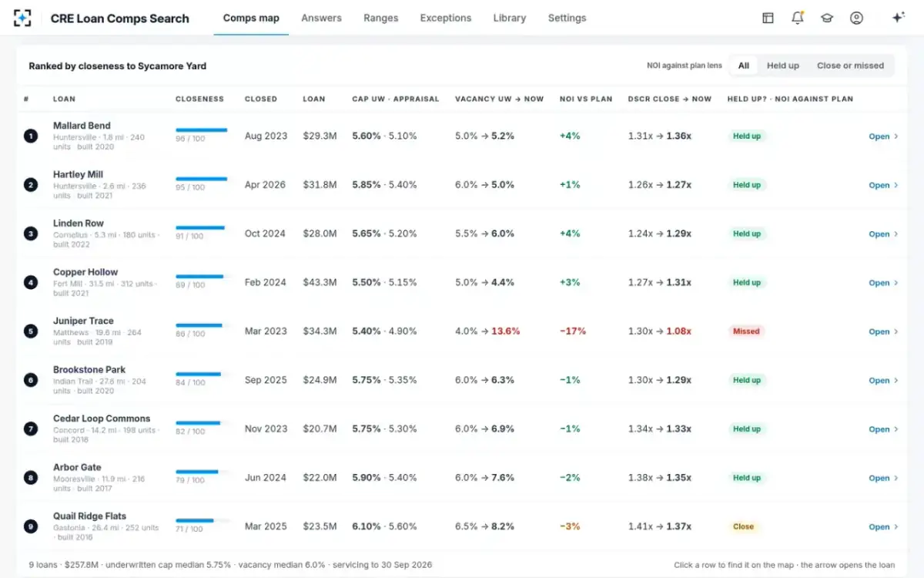Click the DSCR Close → Now column header

[x=670, y=99]
